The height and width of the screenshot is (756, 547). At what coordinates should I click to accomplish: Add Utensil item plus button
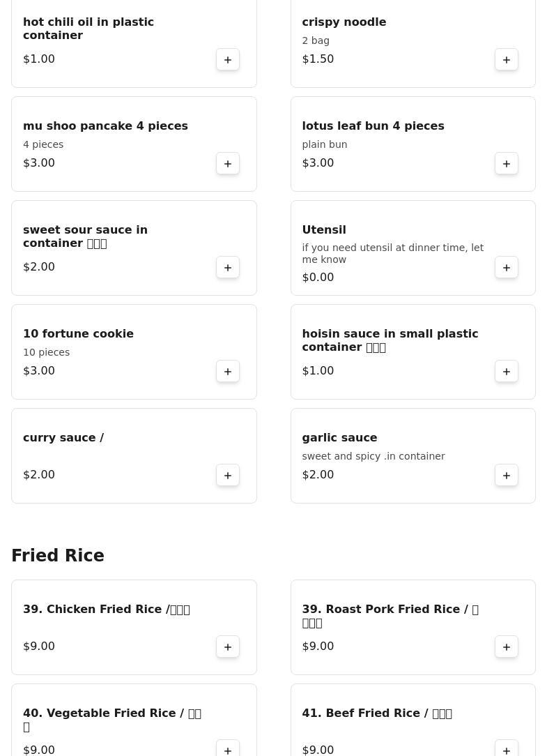point(507,268)
